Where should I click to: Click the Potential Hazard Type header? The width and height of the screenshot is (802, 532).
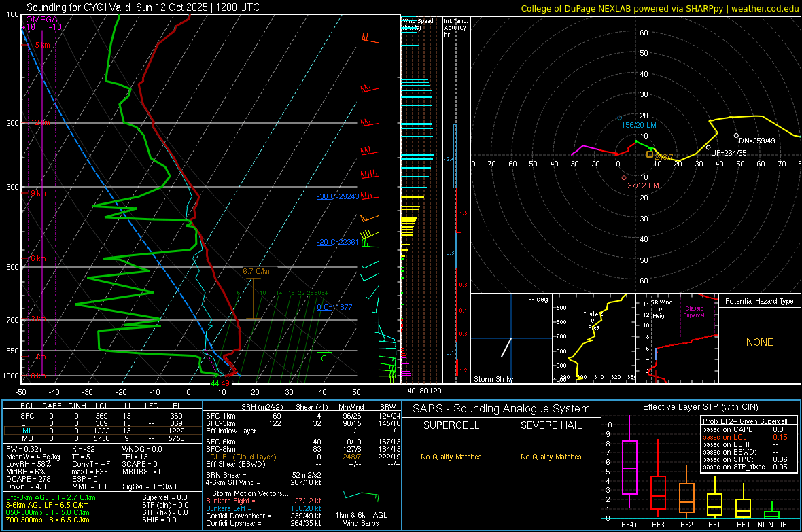pyautogui.click(x=759, y=301)
